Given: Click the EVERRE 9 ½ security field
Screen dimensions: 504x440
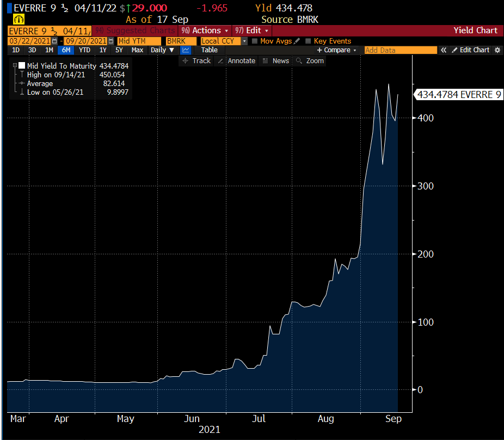Looking at the screenshot, I should click(50, 31).
